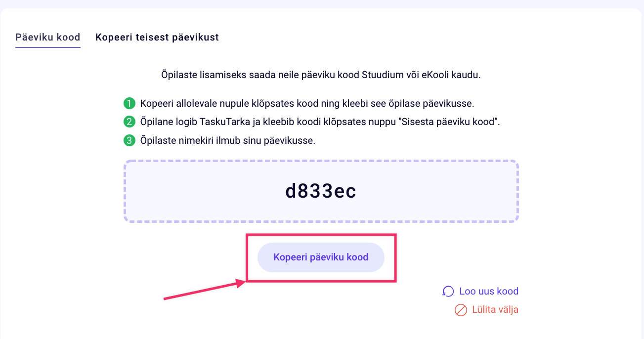Click the dashed purple border of the code box

(x=321, y=161)
